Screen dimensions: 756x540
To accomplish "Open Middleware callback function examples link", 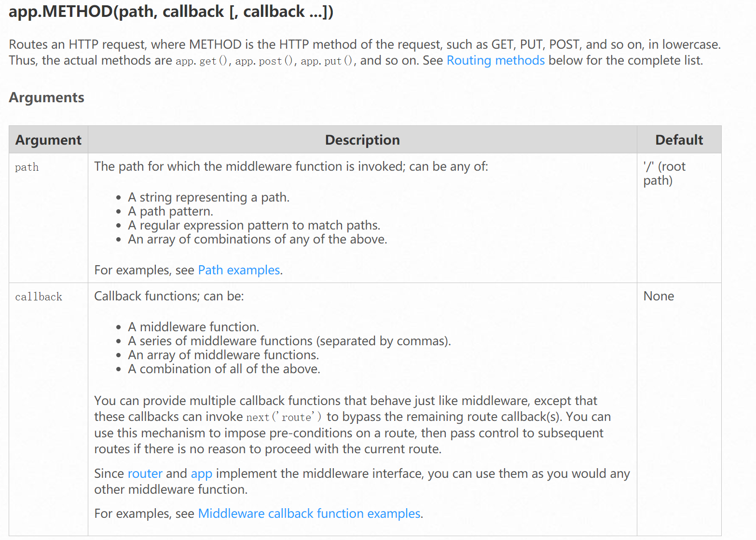I will point(309,514).
